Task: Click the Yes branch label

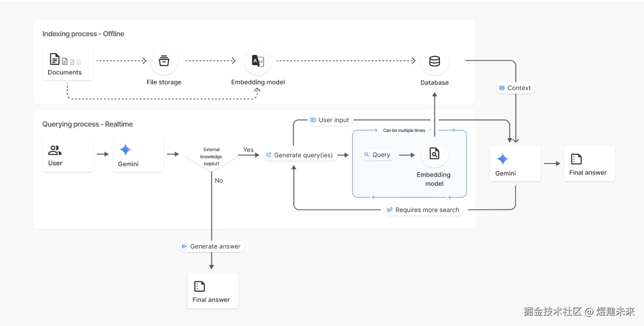Action: (248, 150)
